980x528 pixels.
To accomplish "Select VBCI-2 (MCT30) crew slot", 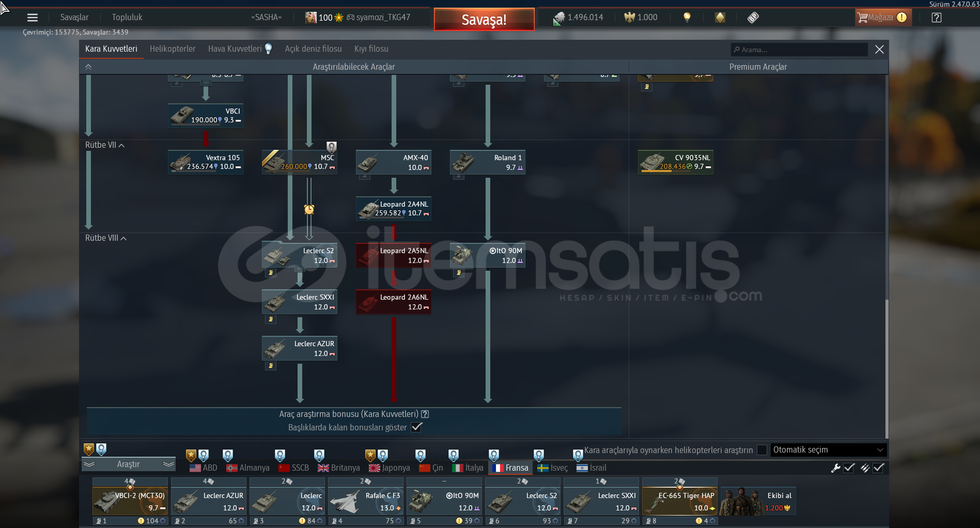I will [x=130, y=501].
